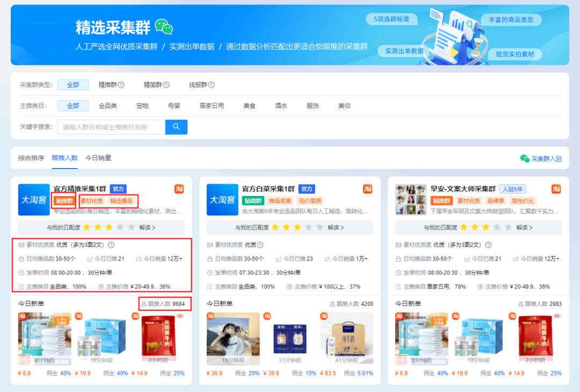Open help icon next to 线报群

[x=211, y=85]
